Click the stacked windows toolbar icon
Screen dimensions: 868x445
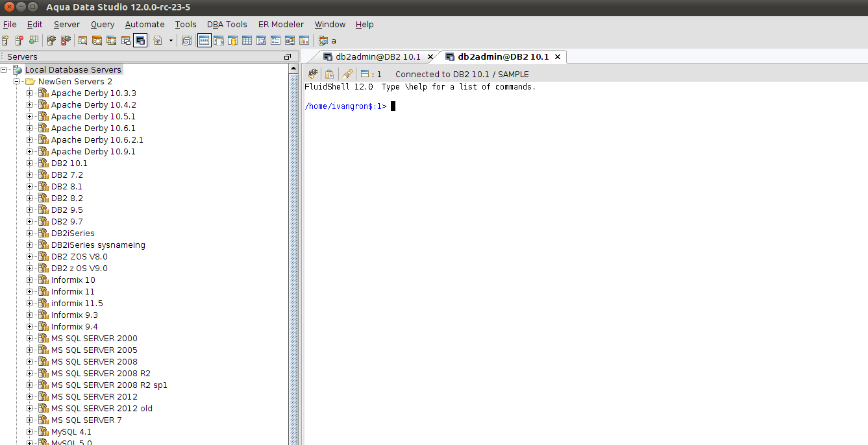(126, 40)
